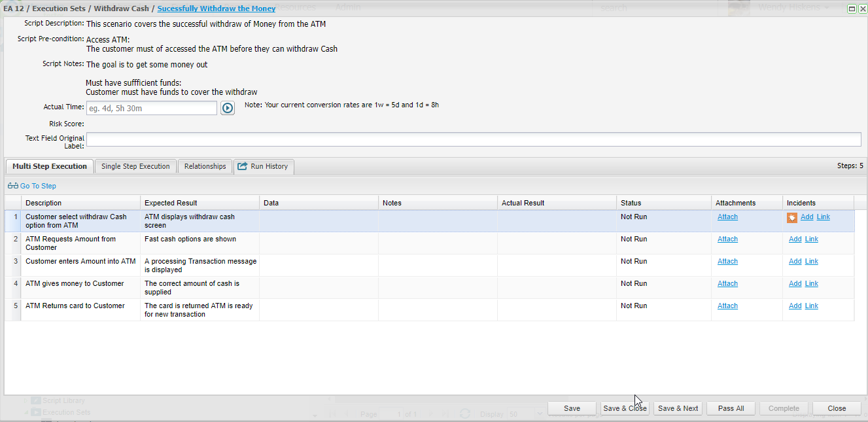Viewport: 868px width, 422px height.
Task: Close the dialog using the top-right X icon
Action: point(862,9)
